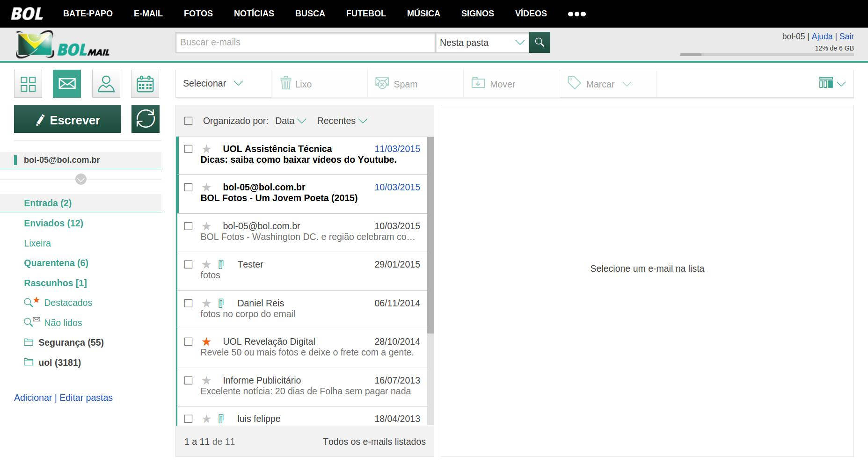Open the Quarentena (6) folder
868x464 pixels.
click(56, 263)
